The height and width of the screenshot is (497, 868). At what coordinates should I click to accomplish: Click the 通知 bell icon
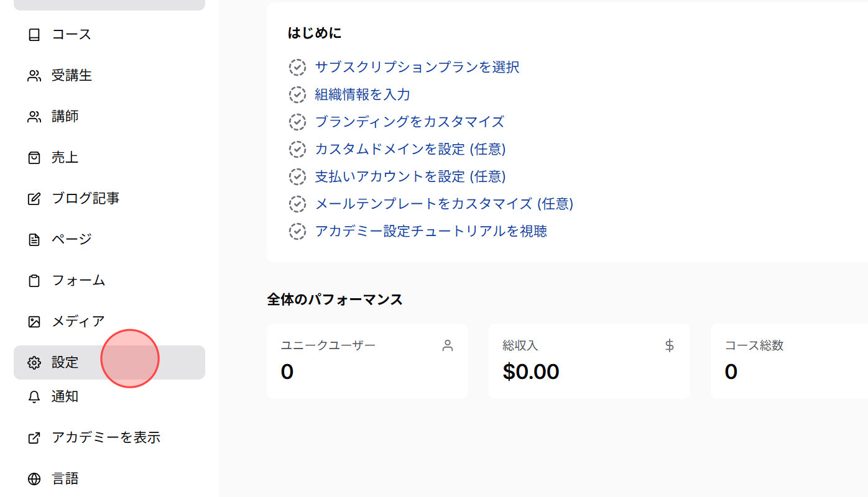tap(34, 396)
